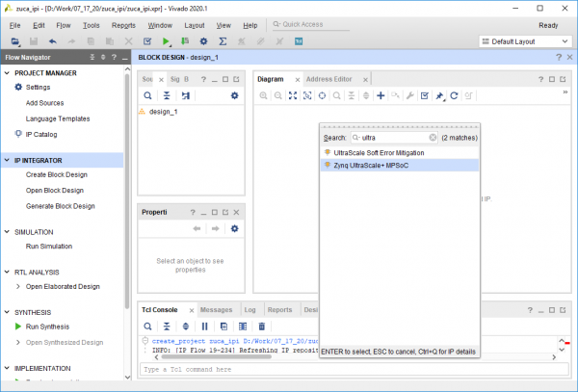Viewport: 578px width, 392px height.
Task: Click Regenerate Layout icon in Diagram toolbar
Action: tap(455, 95)
